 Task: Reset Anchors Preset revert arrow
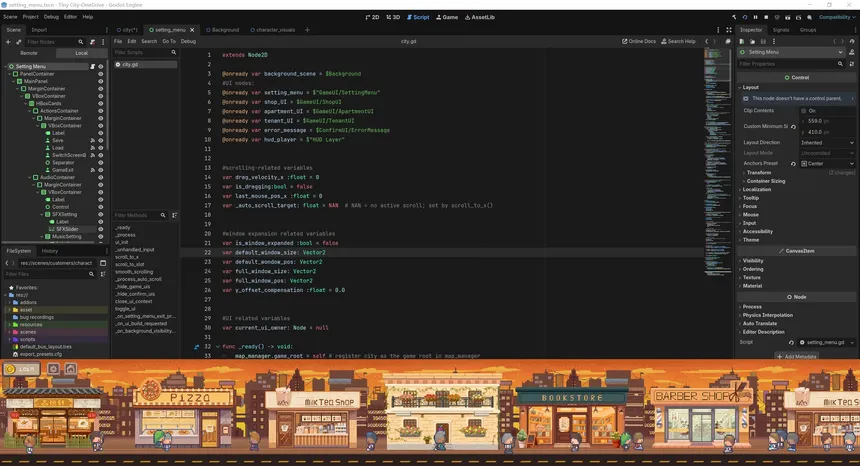coord(793,164)
